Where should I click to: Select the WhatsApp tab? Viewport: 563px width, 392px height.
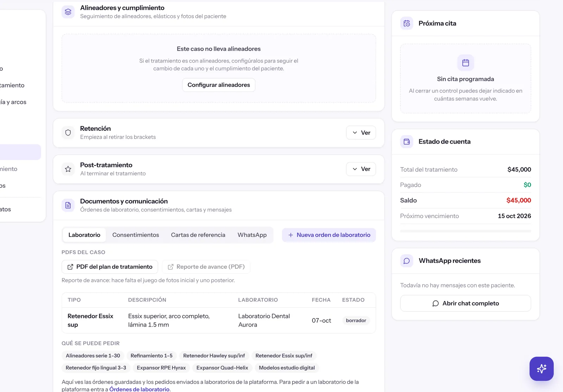252,235
